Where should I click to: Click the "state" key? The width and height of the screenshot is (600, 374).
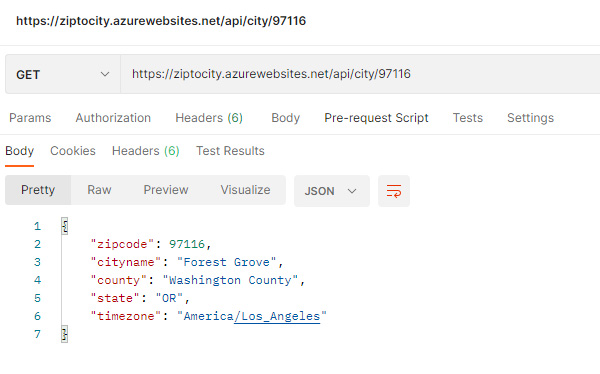coord(115,298)
